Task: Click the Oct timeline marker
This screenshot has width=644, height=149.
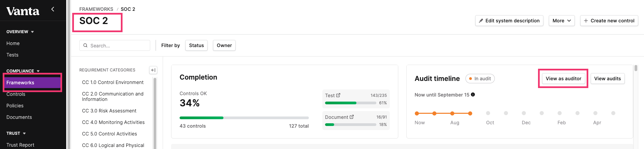Action: tap(488, 113)
